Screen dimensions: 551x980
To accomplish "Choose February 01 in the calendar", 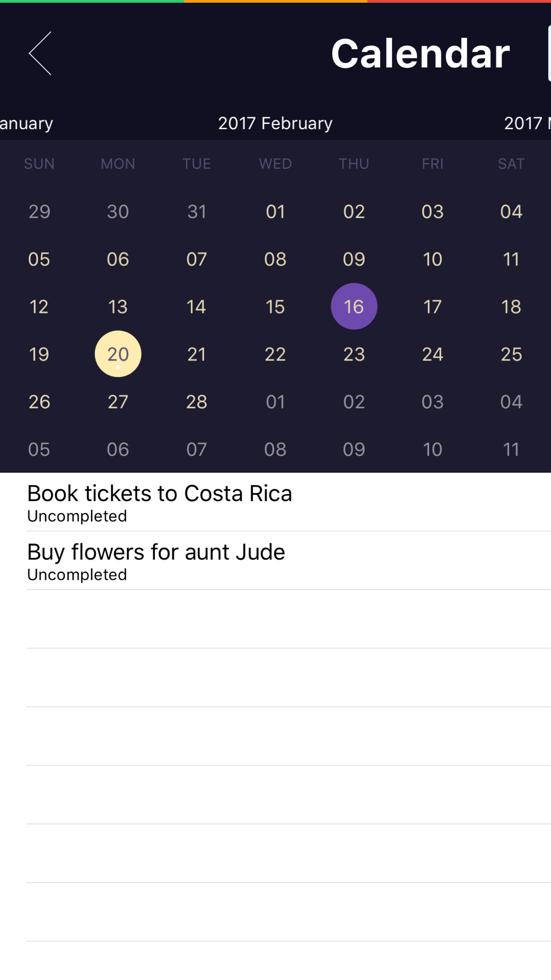I will 275,212.
